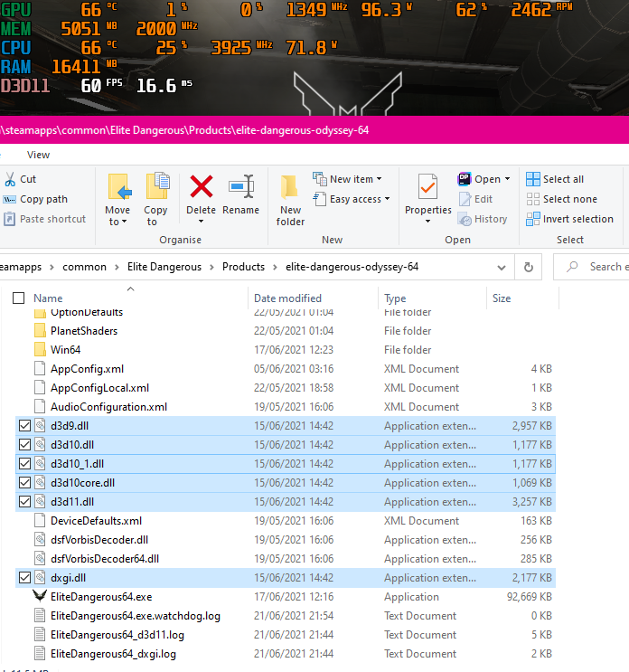The height and width of the screenshot is (672, 629).
Task: Click the Copy path icon
Action: [9, 199]
